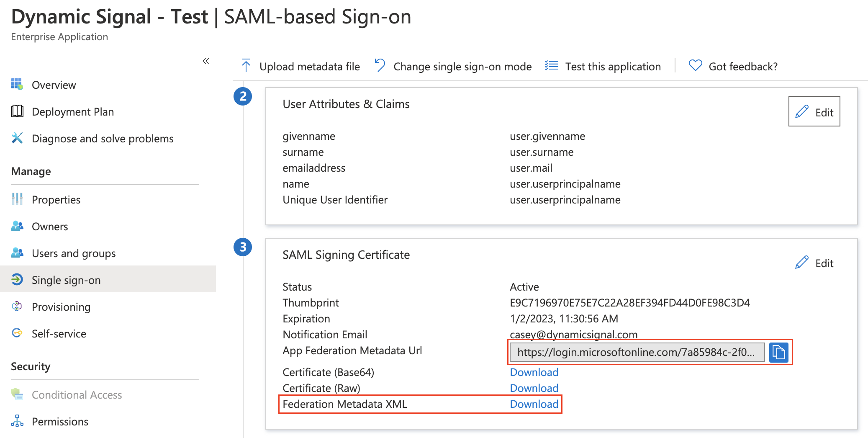Click the Conditional Access icon
868x438 pixels.
[17, 394]
